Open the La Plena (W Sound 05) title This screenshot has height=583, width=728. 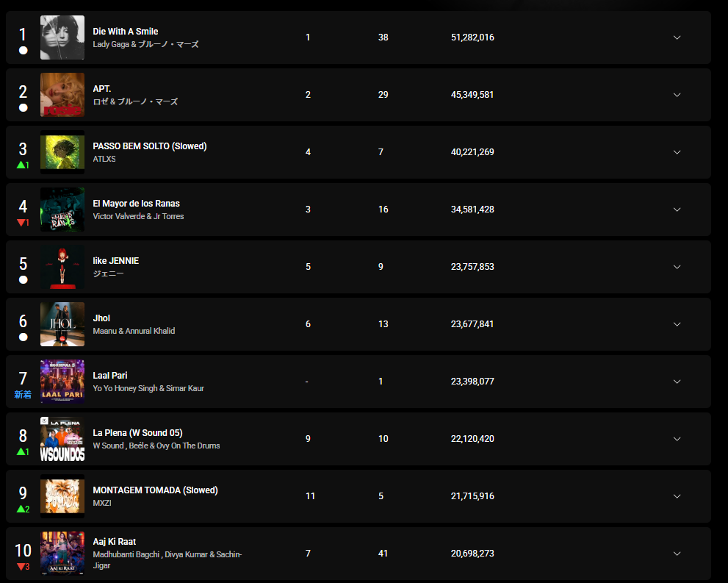[137, 433]
